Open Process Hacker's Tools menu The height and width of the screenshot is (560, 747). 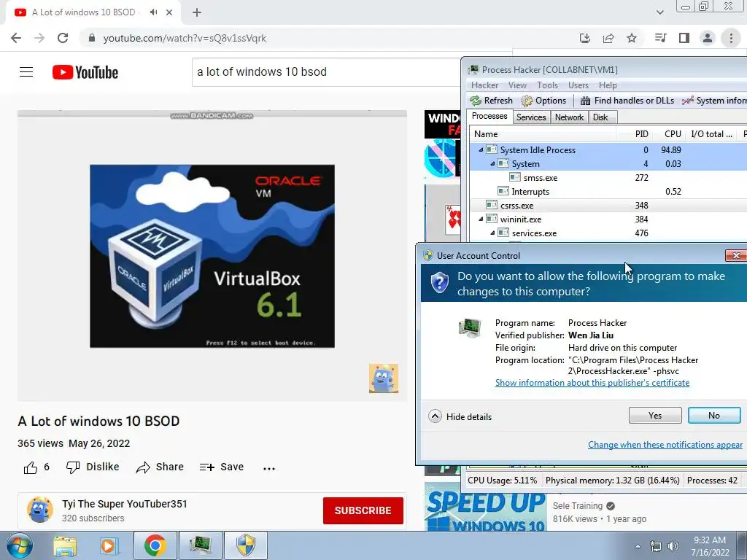(x=547, y=85)
